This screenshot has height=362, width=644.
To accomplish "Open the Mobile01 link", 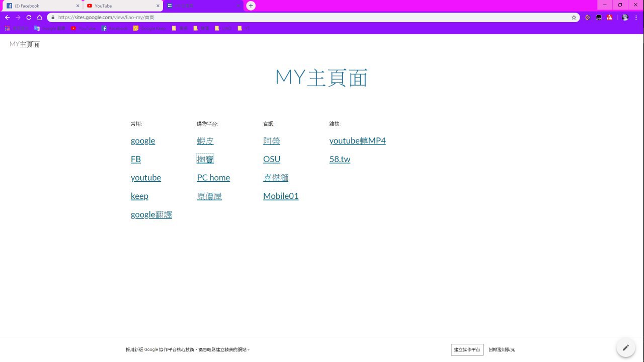I will tap(281, 196).
